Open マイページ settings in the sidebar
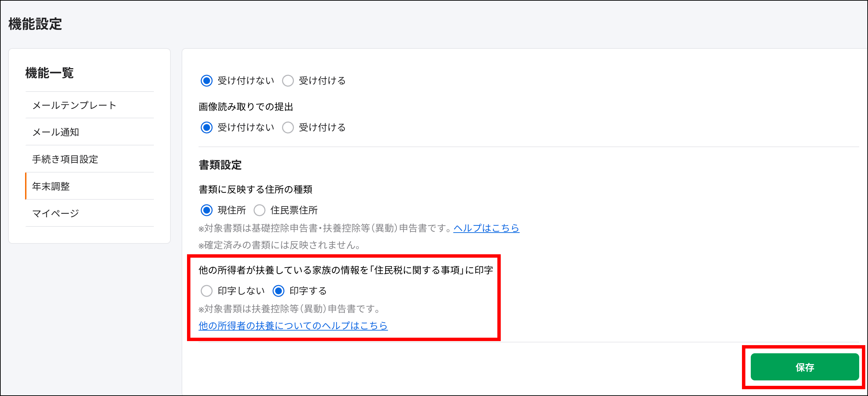The height and width of the screenshot is (396, 868). click(89, 214)
